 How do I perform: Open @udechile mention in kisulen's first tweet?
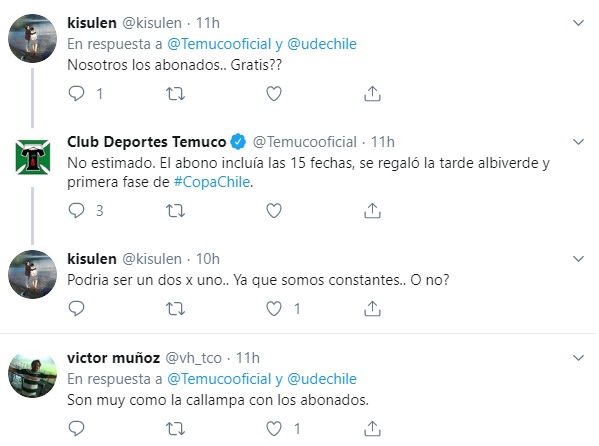(x=322, y=44)
